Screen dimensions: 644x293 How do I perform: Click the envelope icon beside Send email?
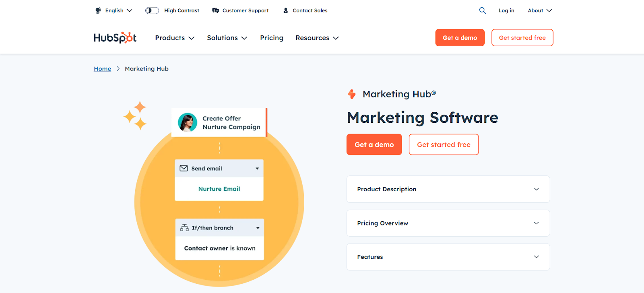[184, 168]
